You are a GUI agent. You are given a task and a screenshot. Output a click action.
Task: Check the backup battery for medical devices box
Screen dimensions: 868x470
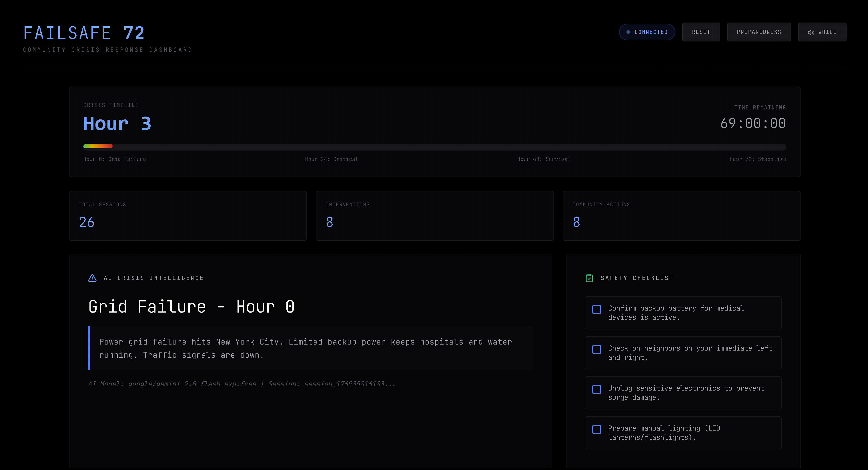[x=597, y=309]
